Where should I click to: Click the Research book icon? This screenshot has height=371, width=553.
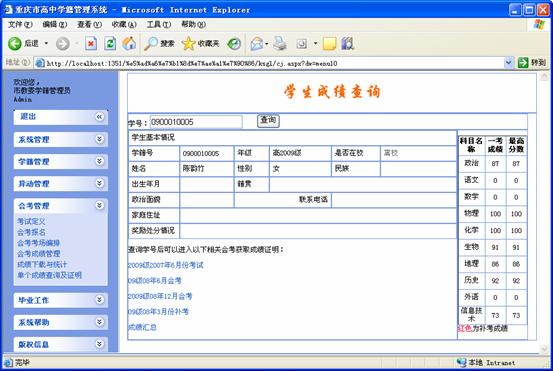[347, 43]
